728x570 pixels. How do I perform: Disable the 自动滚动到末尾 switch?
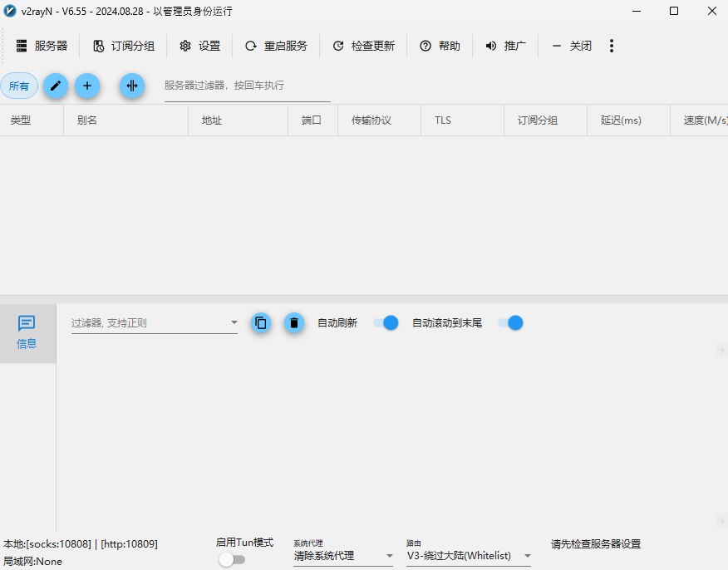click(x=510, y=322)
